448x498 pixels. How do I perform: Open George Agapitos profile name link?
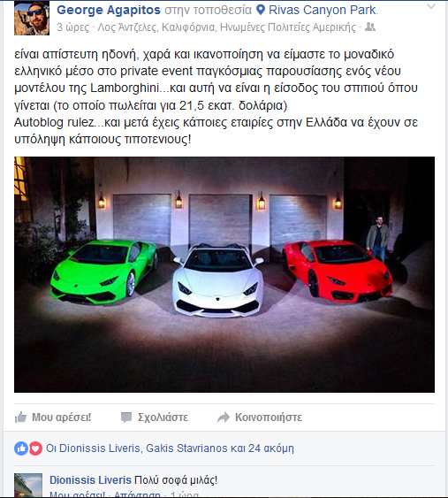click(109, 10)
